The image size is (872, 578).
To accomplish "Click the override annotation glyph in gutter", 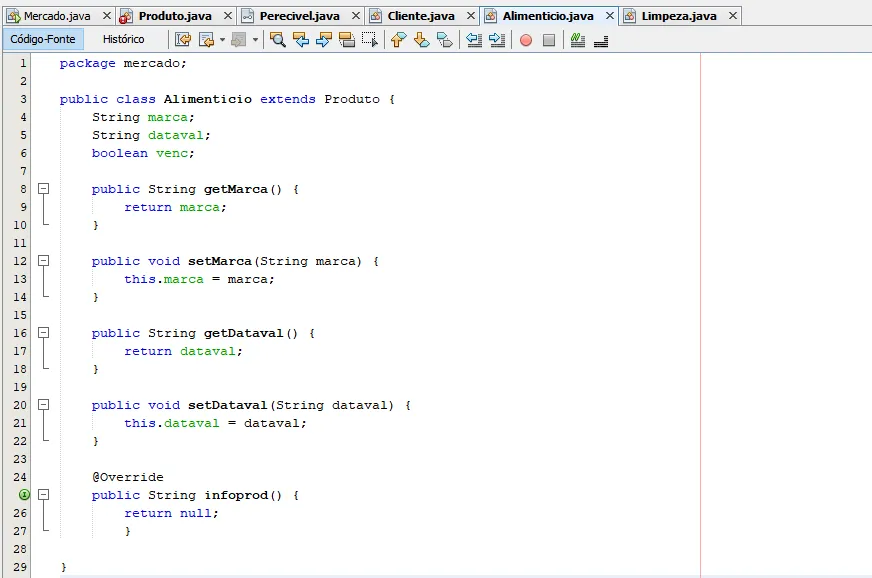I will (x=24, y=495).
